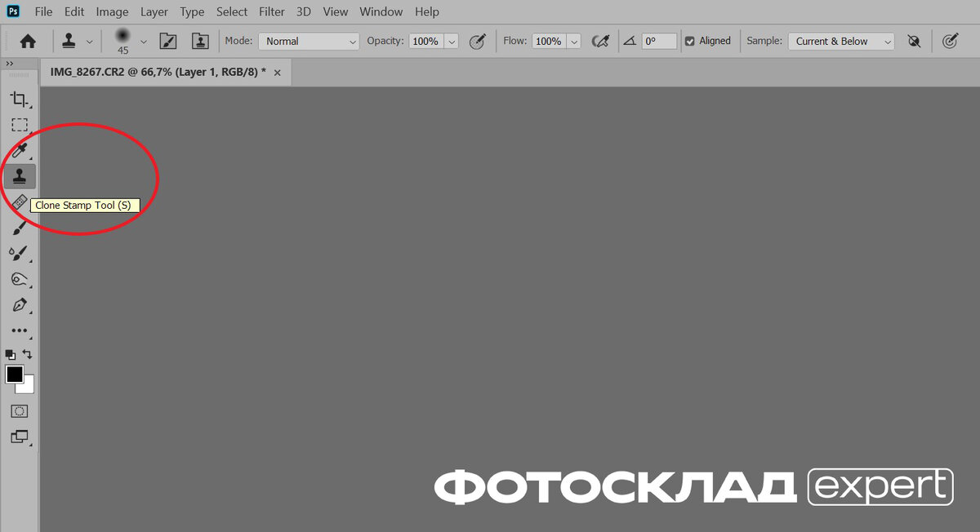
Task: Select the Rectangular Marquee tool
Action: coord(19,125)
